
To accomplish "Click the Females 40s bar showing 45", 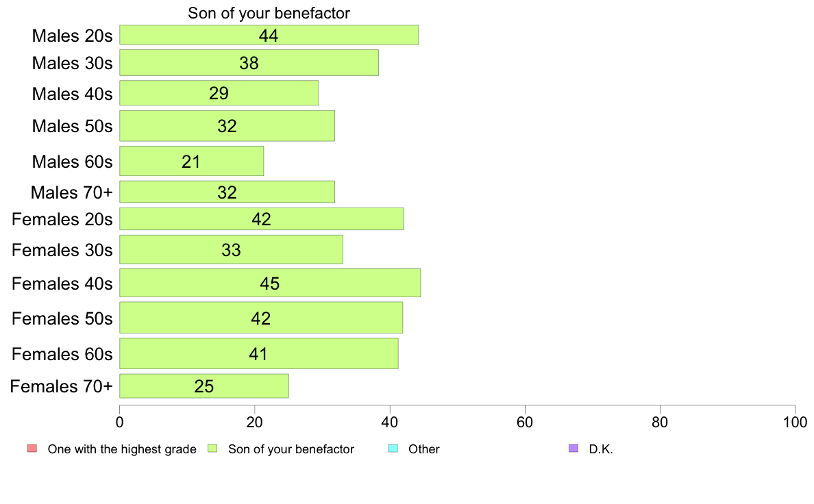I will pyautogui.click(x=270, y=283).
